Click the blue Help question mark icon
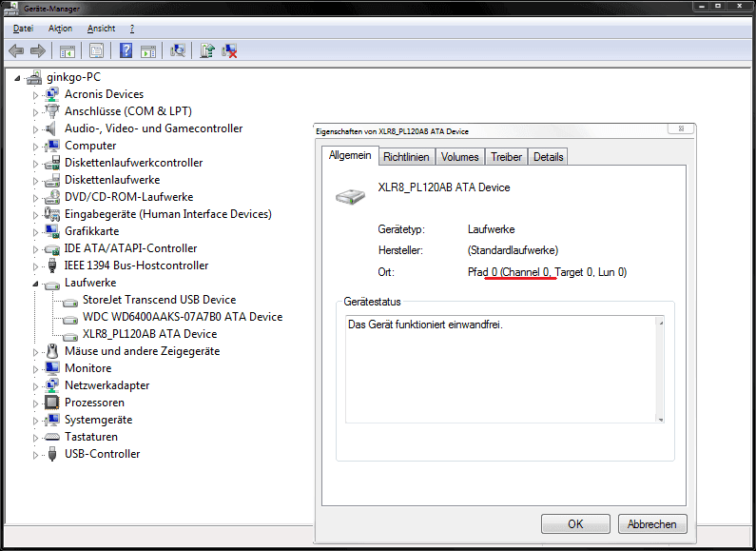 (126, 50)
